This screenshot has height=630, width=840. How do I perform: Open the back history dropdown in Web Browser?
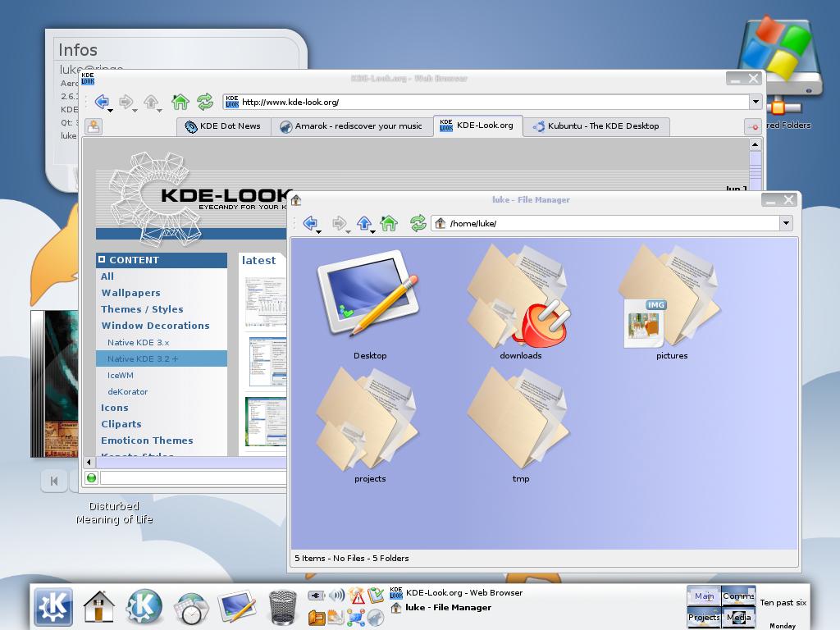tap(111, 111)
